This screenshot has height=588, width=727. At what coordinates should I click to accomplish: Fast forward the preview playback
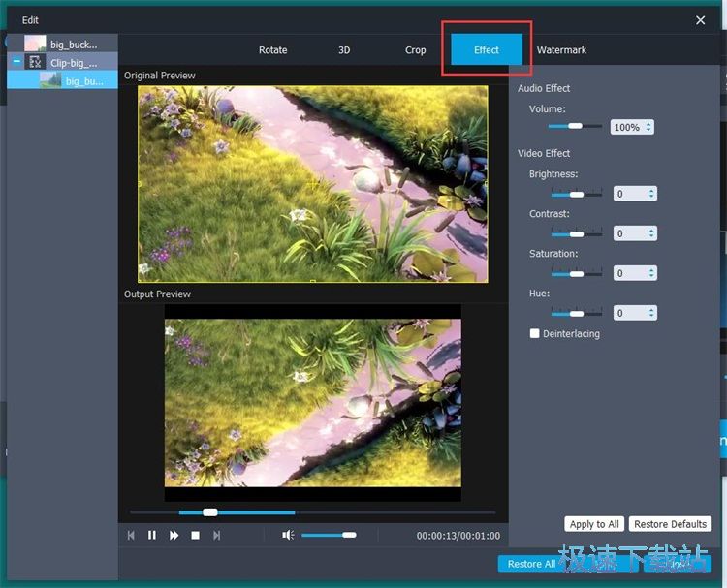point(174,535)
